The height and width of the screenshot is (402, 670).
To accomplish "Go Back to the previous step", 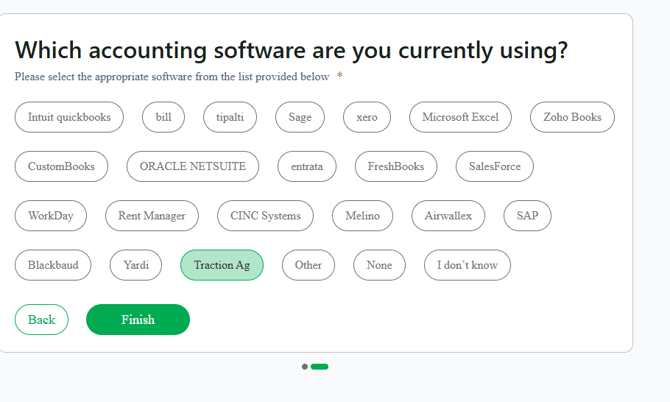I will pyautogui.click(x=42, y=320).
